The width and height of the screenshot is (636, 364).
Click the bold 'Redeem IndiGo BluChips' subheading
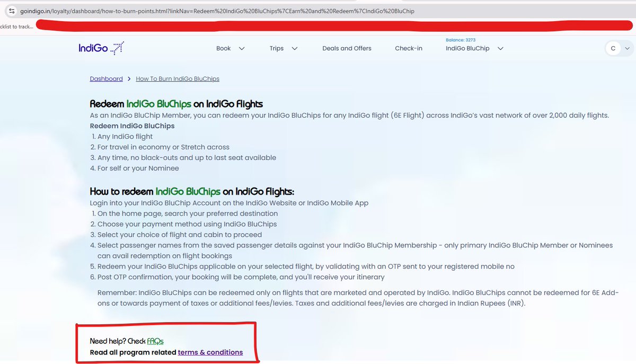click(132, 126)
